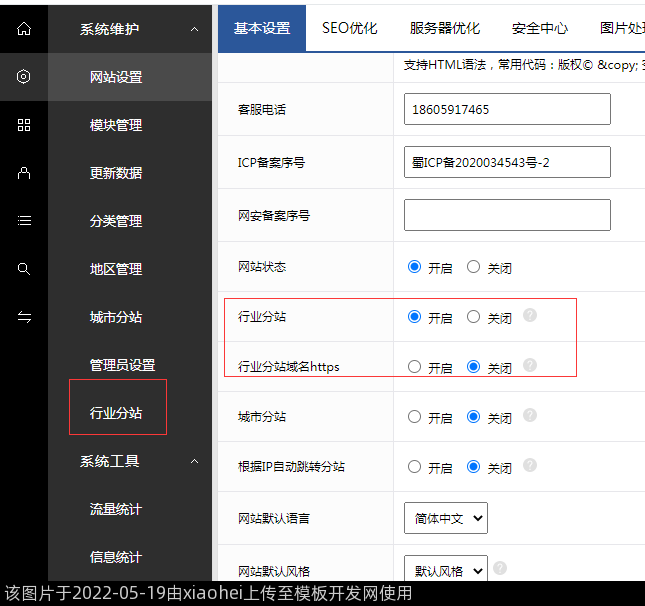The height and width of the screenshot is (606, 645).
Task: Click the 网安备案序号 input field
Action: pos(507,215)
